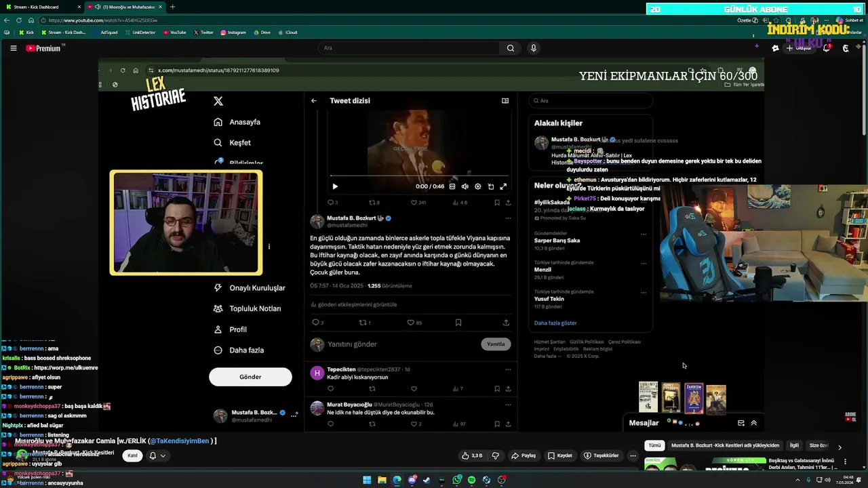Mute the embedded tweet video volume

coord(465,186)
